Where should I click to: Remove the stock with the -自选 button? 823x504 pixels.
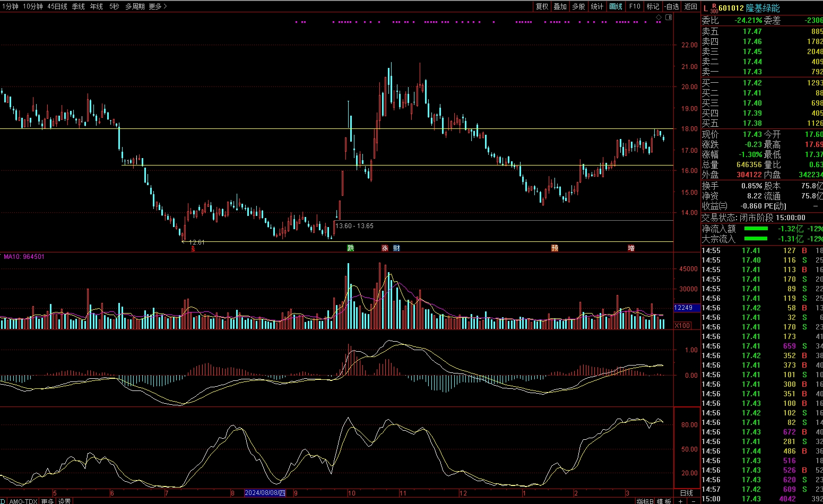click(x=672, y=6)
